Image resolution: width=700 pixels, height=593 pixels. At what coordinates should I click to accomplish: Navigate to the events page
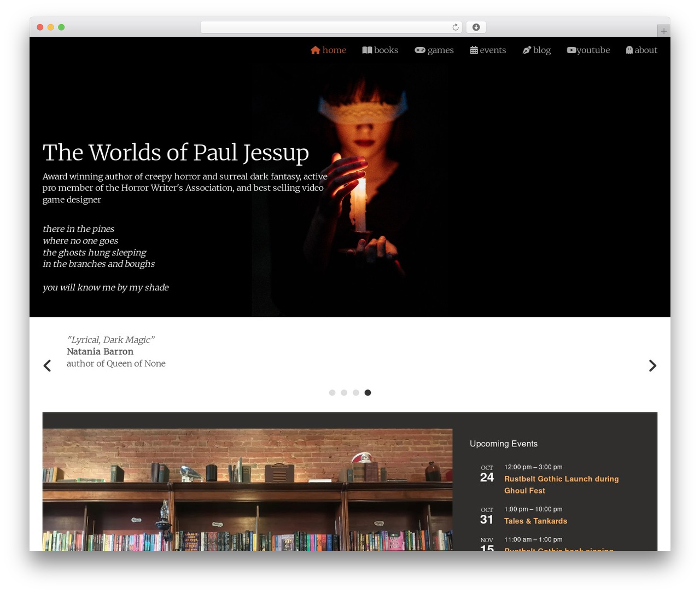(x=488, y=50)
